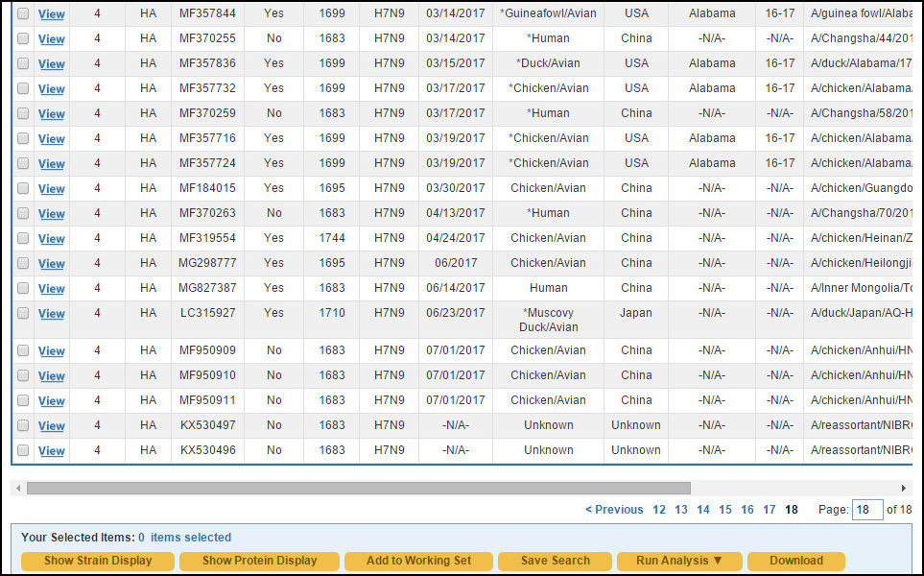Jump to results page 13
Viewport: 924px width, 576px height.
(x=681, y=510)
